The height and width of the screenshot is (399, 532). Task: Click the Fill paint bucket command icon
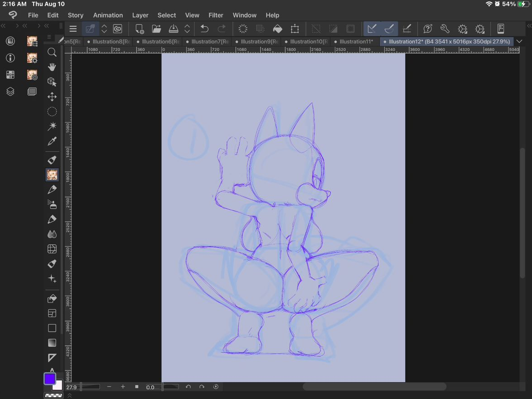pos(277,29)
